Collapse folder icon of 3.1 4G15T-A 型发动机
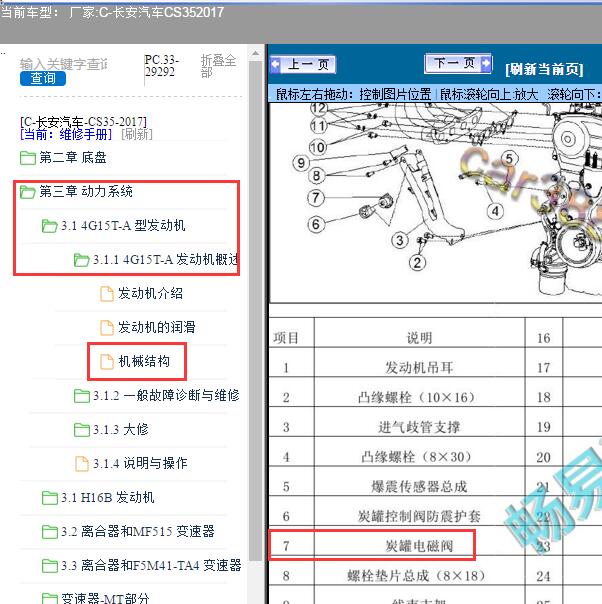Viewport: 602px width, 604px height. pyautogui.click(x=50, y=225)
